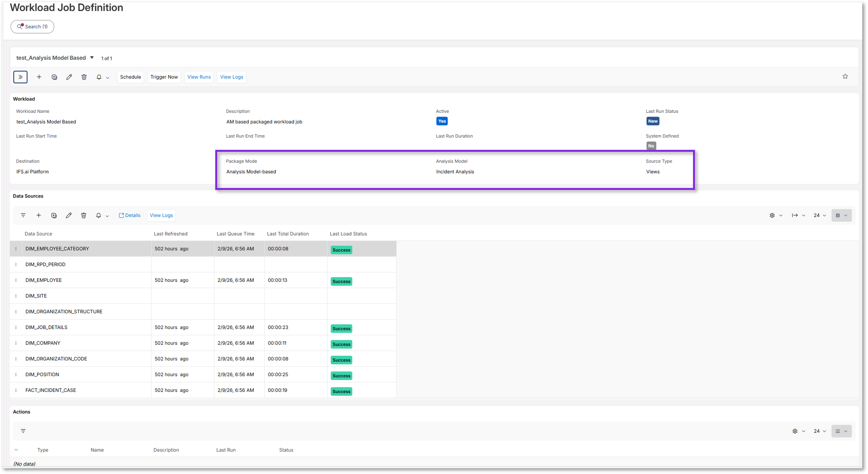Sort by the Data Source column header
The image size is (868, 474).
(x=38, y=234)
